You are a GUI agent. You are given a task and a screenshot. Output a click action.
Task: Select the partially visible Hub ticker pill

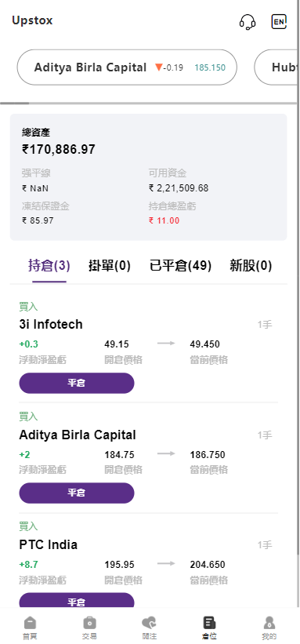coord(276,67)
